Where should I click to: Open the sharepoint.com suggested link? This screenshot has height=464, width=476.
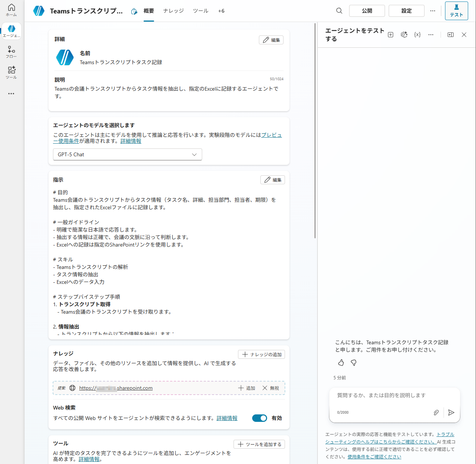[116, 388]
